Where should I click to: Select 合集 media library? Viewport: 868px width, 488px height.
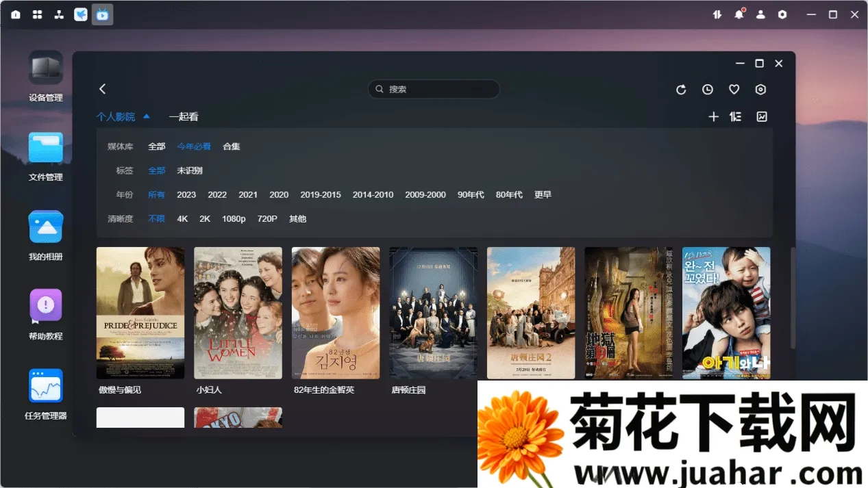(x=232, y=146)
